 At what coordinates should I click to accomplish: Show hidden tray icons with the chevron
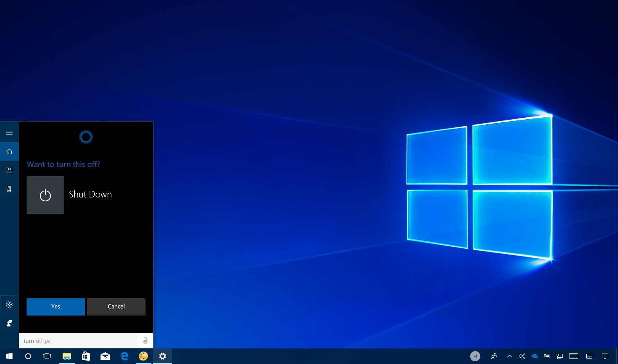tap(509, 356)
